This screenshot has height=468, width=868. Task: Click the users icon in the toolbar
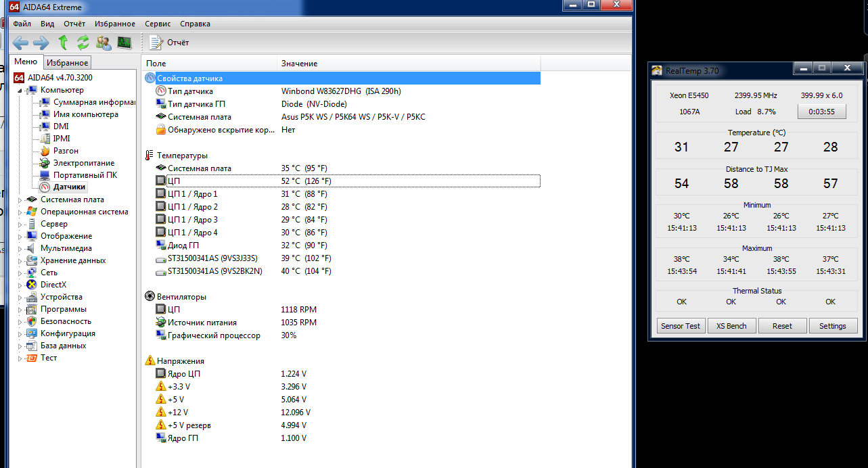(x=104, y=43)
